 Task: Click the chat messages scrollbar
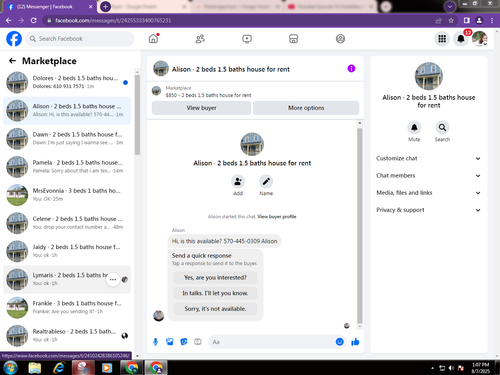[360, 225]
